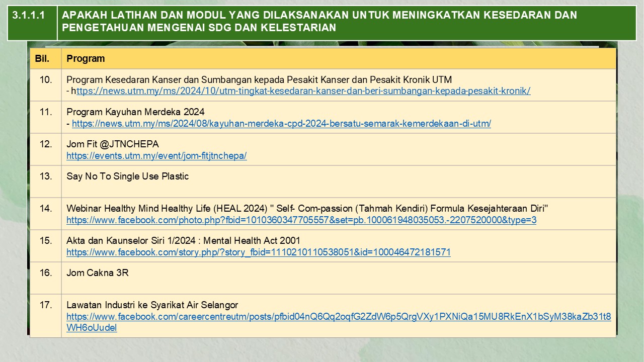This screenshot has width=644, height=362.
Task: Select "Lawatan Industri ke Syarikat Air Selangor" title
Action: (x=152, y=305)
